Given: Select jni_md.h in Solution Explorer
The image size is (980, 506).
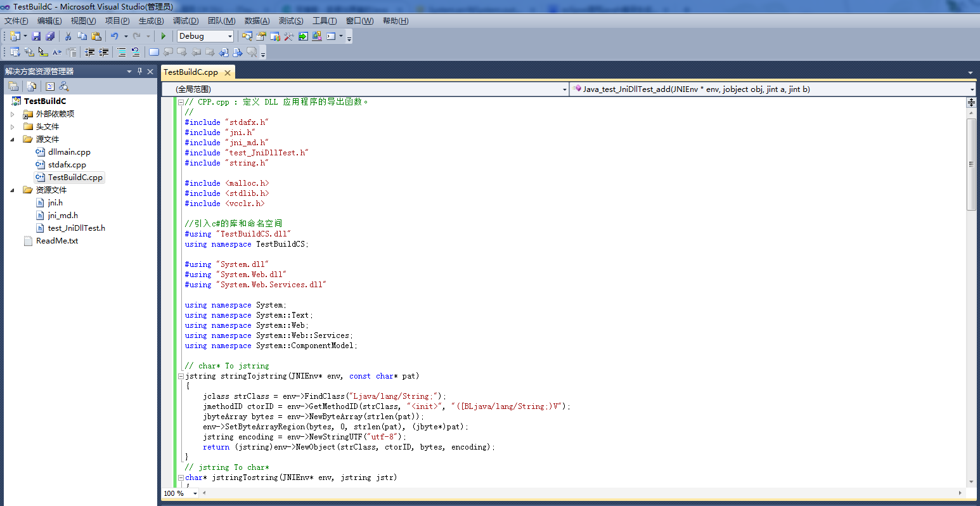Looking at the screenshot, I should [63, 216].
